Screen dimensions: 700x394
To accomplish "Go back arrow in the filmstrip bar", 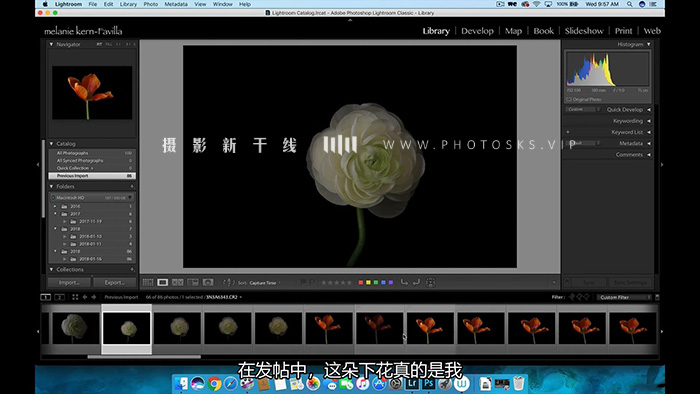I will tap(85, 297).
